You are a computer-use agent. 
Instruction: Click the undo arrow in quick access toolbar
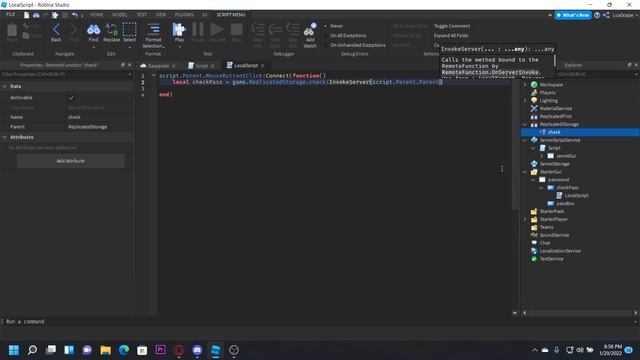[75, 15]
